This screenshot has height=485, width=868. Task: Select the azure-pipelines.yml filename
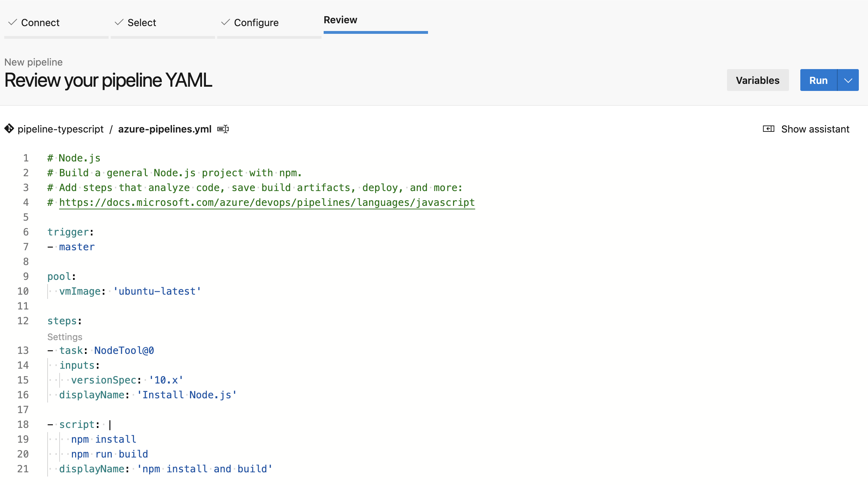click(x=165, y=129)
